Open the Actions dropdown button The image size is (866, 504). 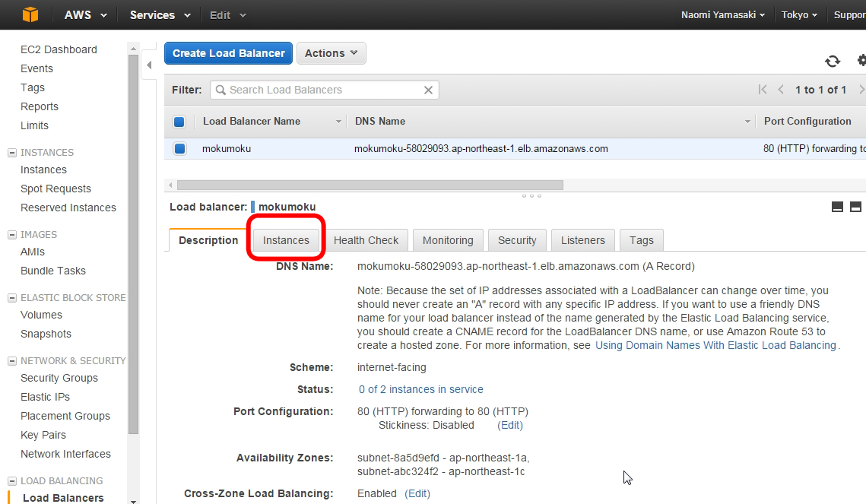click(x=331, y=53)
